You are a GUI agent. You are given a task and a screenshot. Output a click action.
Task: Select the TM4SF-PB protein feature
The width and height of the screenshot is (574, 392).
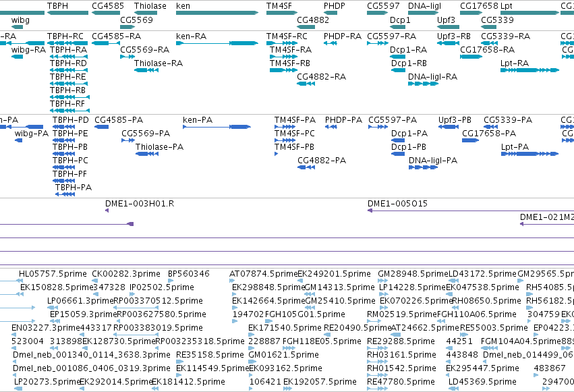[x=276, y=154]
